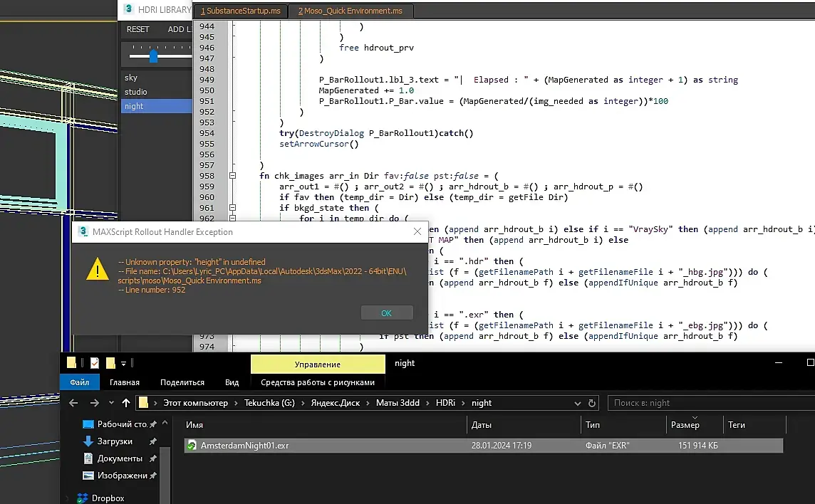The height and width of the screenshot is (504, 815).
Task: Switch to the SubstanceStartup.ms tab
Action: [x=241, y=11]
